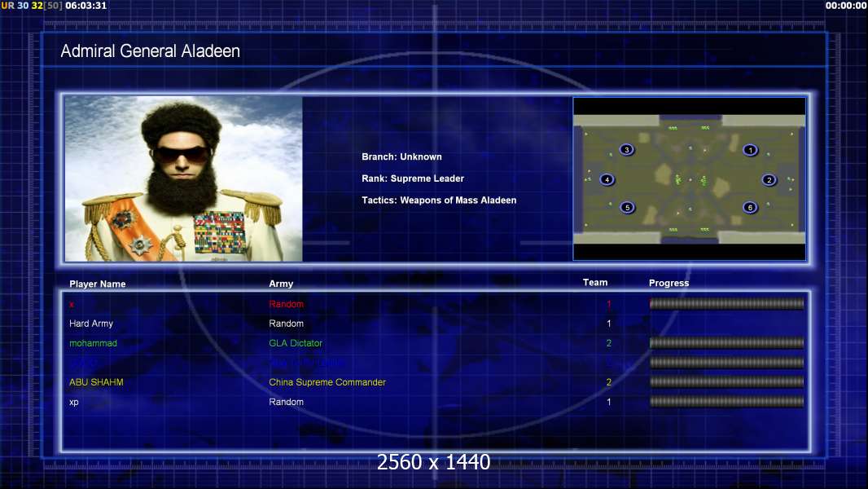Click xp's loading progress bar
Screen dimensions: 868x489
tap(727, 402)
